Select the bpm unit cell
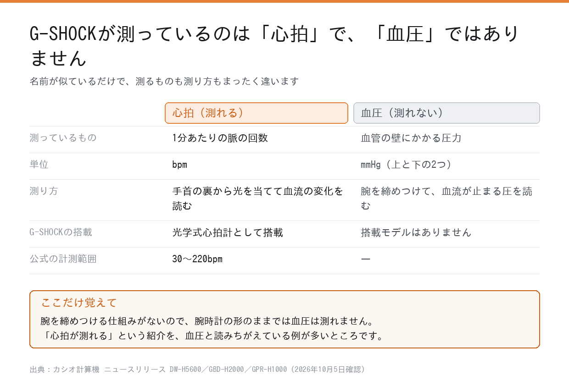Viewport: 569px width, 392px height. 180,165
